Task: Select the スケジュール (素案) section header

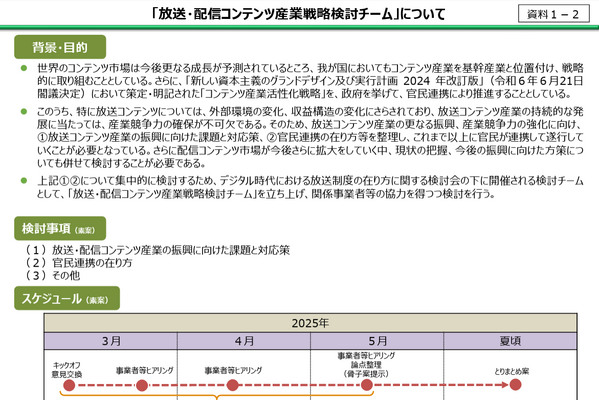Action: [67, 298]
